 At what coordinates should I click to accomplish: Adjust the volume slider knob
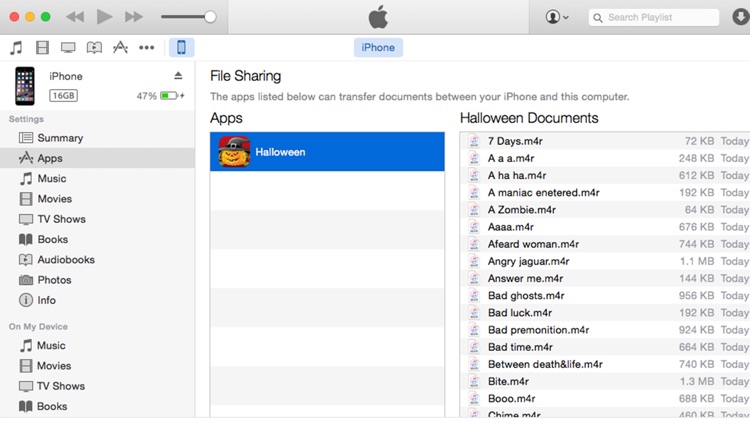pyautogui.click(x=210, y=17)
